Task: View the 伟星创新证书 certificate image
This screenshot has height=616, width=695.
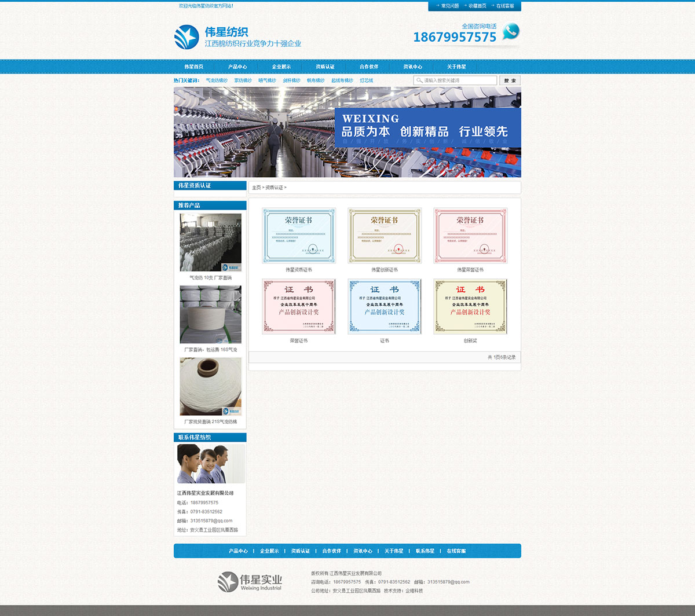Action: coord(385,236)
